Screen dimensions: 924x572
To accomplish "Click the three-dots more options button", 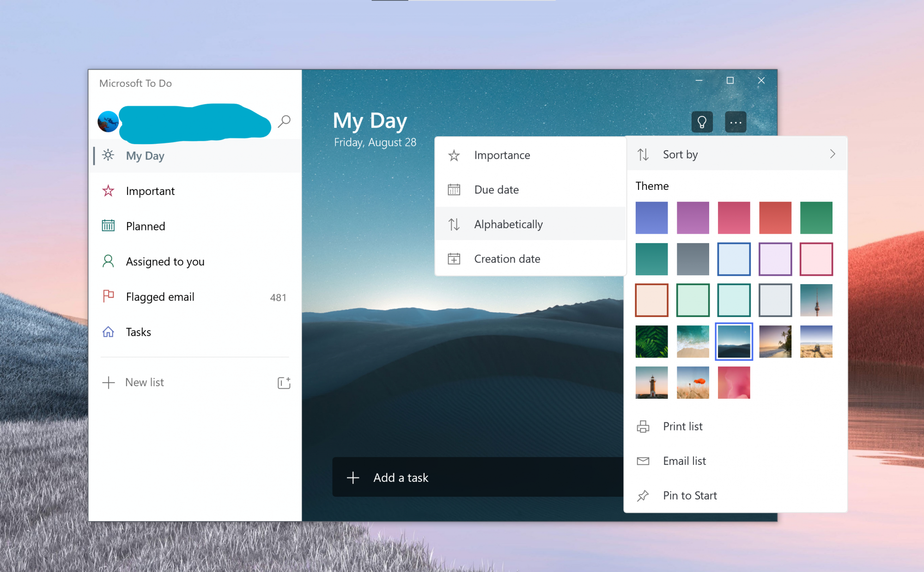I will [736, 122].
